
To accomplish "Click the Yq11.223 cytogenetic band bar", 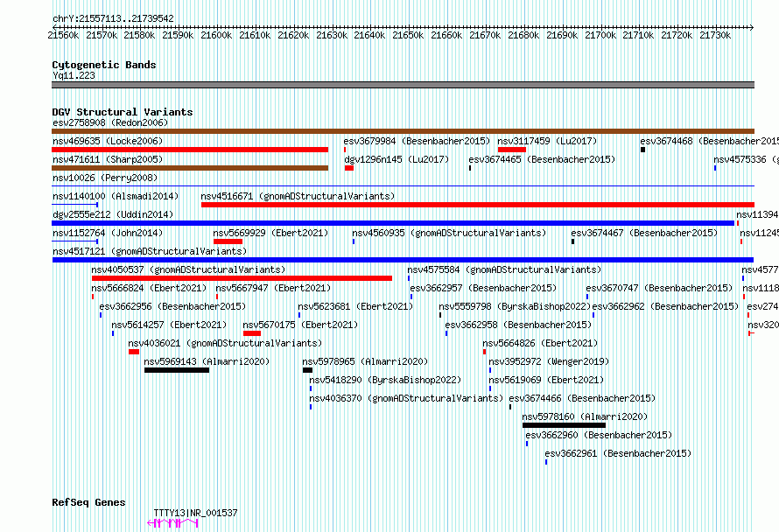I will (403, 85).
